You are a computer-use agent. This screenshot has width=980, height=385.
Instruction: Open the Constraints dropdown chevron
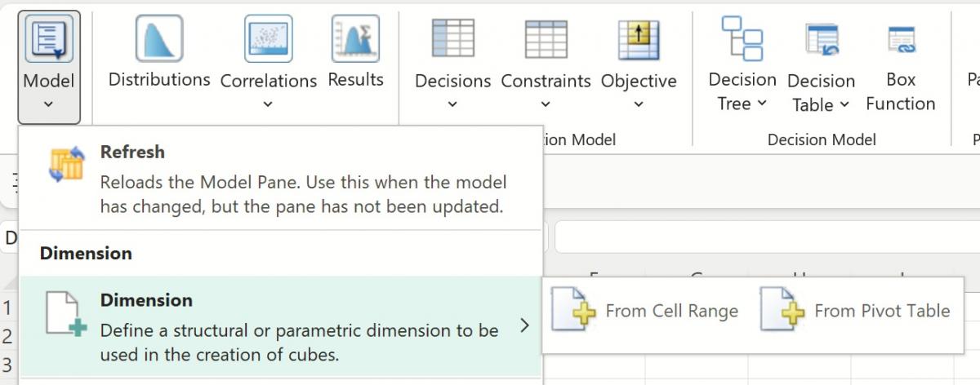coord(546,104)
